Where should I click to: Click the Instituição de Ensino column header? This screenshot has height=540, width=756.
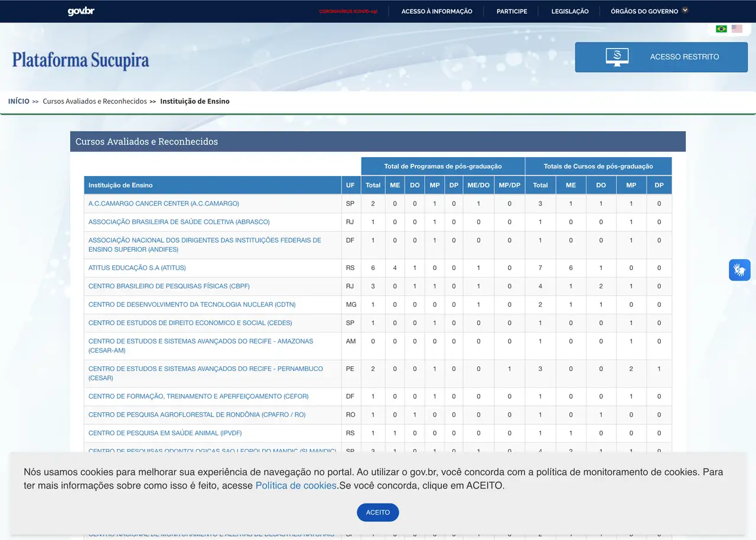pyautogui.click(x=213, y=185)
